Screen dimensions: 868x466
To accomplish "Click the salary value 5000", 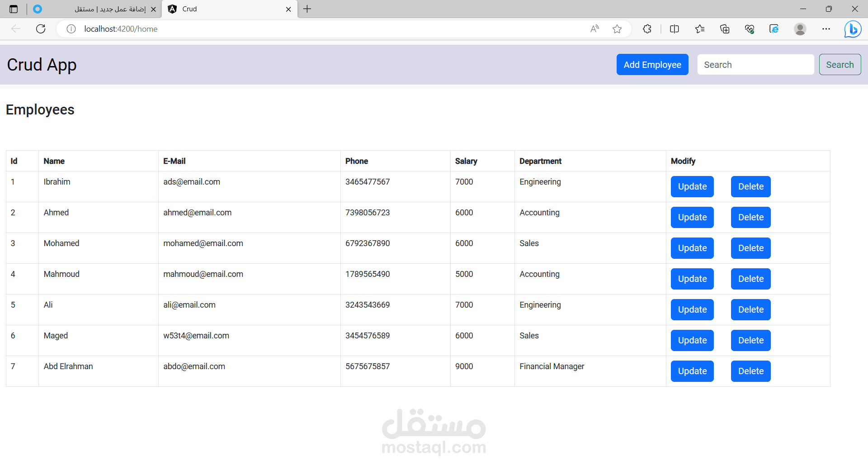I will coord(464,274).
